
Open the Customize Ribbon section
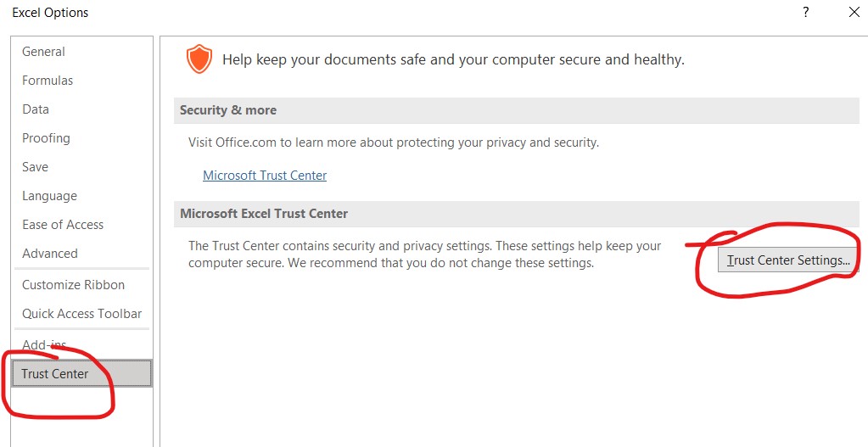pos(73,285)
